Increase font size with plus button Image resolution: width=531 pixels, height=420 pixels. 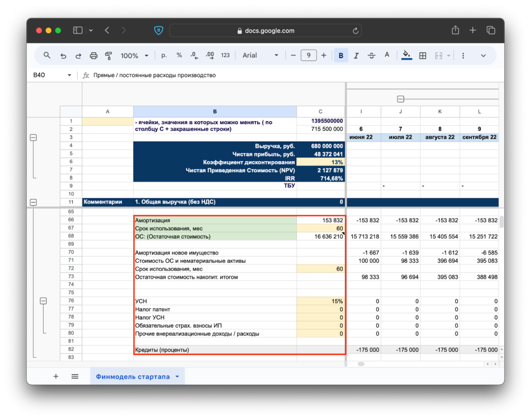pyautogui.click(x=324, y=55)
